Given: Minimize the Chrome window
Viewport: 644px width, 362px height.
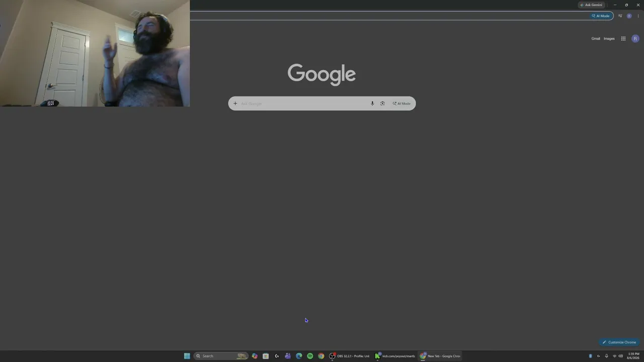Looking at the screenshot, I should point(615,5).
